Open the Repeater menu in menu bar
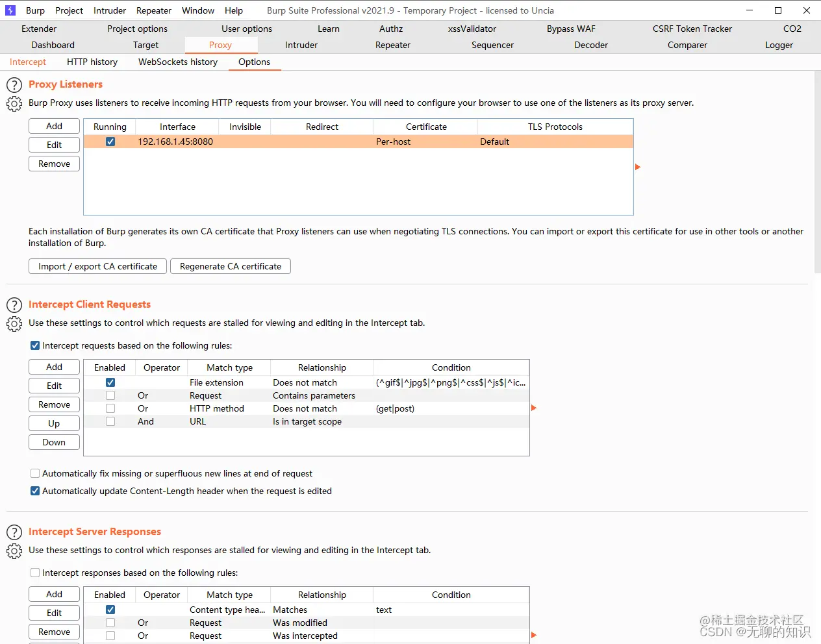This screenshot has width=821, height=644. 154,10
